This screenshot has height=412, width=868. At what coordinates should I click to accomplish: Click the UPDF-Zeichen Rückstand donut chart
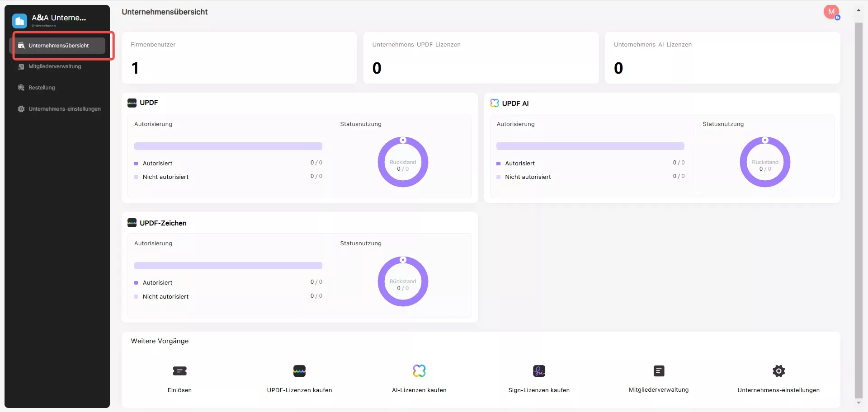pyautogui.click(x=403, y=281)
